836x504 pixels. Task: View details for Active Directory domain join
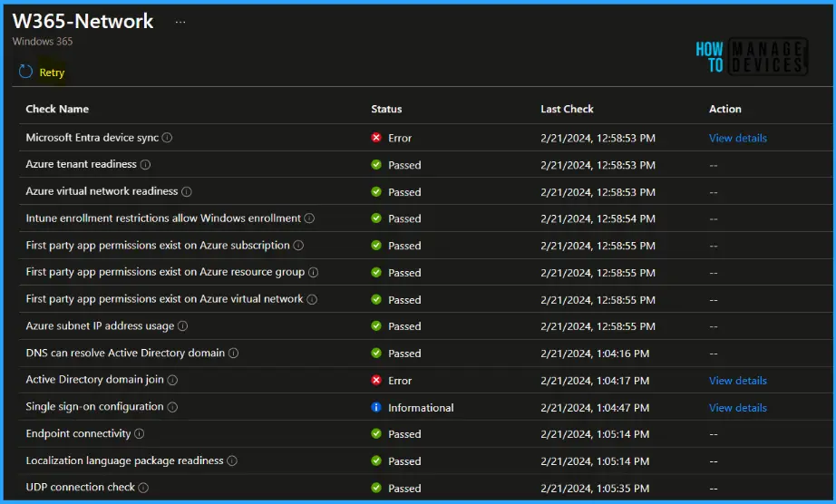click(738, 381)
